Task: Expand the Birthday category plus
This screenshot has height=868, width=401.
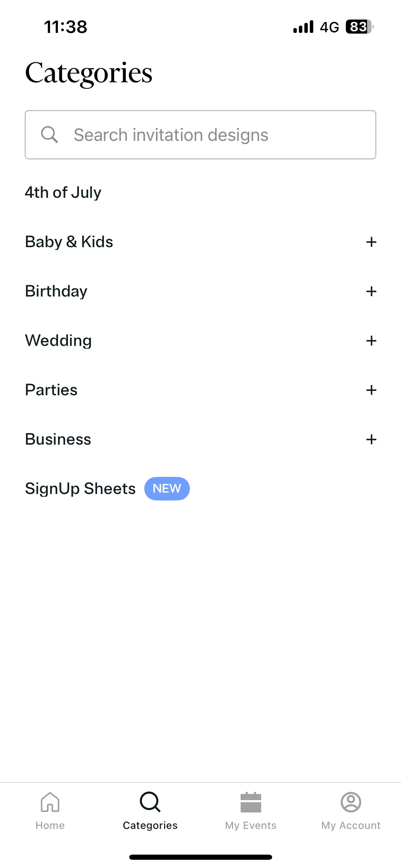Action: pos(371,291)
